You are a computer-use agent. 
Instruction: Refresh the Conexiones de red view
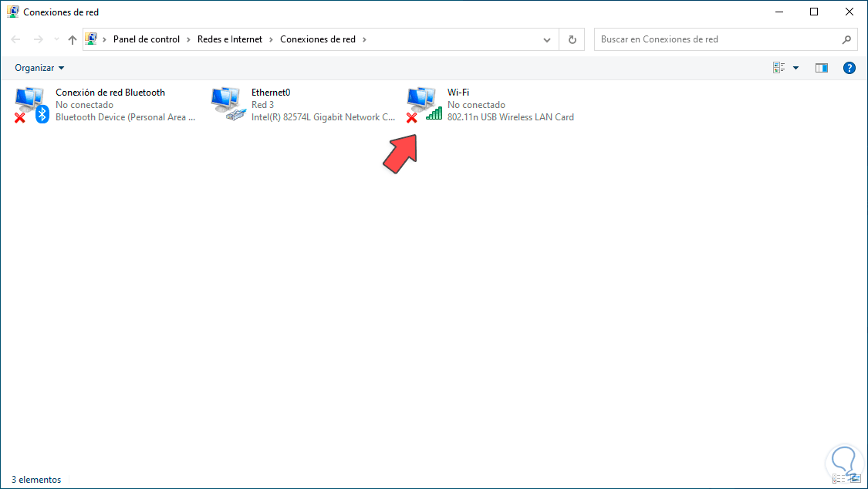point(572,39)
